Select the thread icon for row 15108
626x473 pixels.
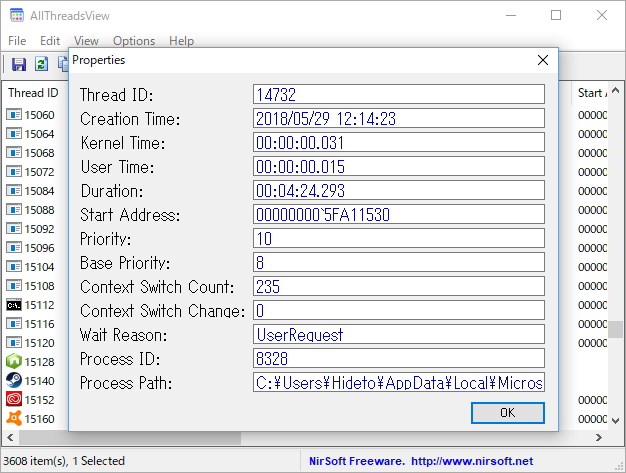point(14,286)
